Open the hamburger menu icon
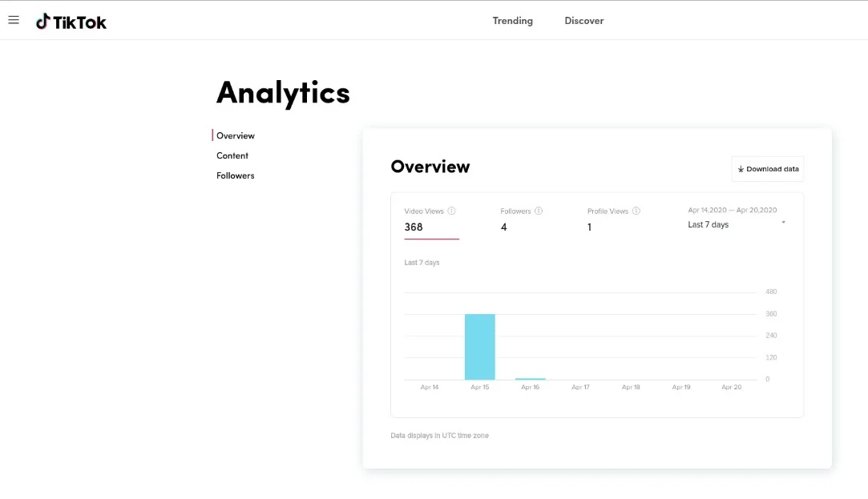The image size is (868, 499). pos(14,21)
